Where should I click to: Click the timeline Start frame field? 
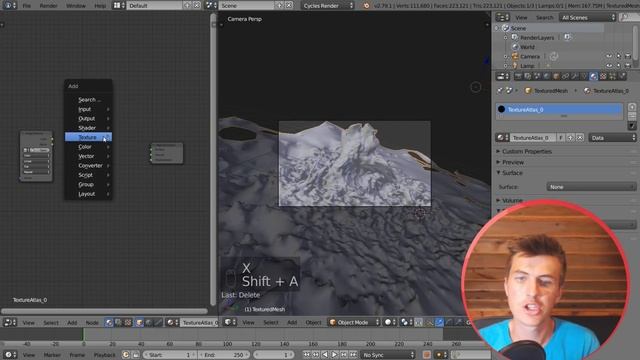click(x=169, y=355)
